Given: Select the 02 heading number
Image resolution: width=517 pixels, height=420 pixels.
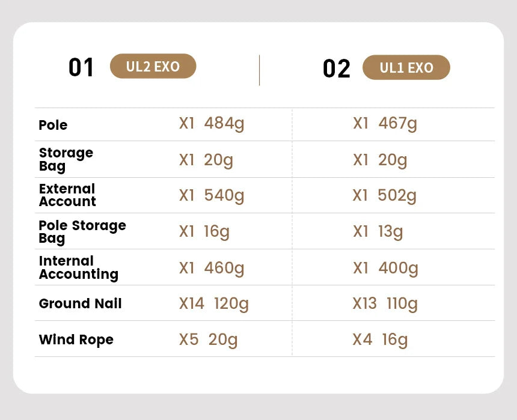Looking at the screenshot, I should (x=337, y=68).
